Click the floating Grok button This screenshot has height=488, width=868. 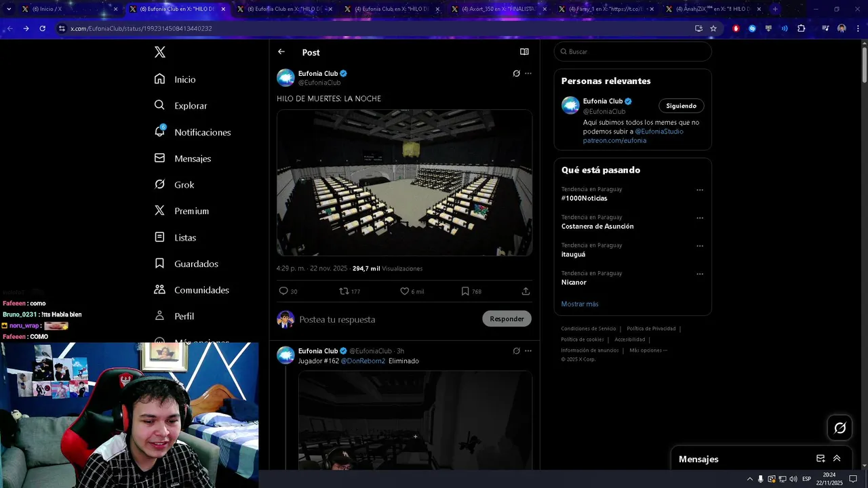[840, 428]
